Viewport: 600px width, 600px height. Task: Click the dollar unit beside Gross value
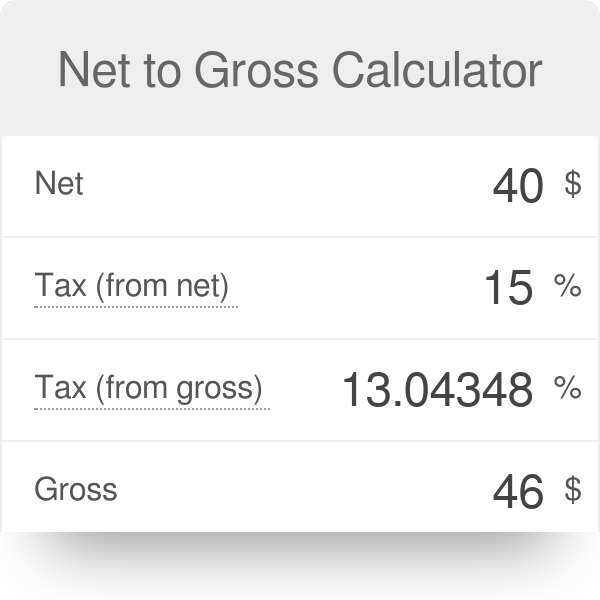(x=572, y=489)
